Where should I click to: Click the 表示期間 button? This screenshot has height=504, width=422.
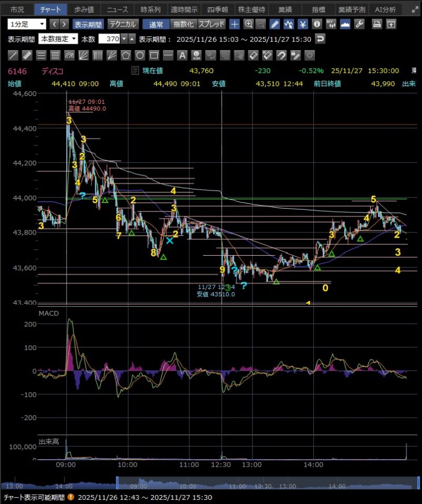click(x=88, y=24)
